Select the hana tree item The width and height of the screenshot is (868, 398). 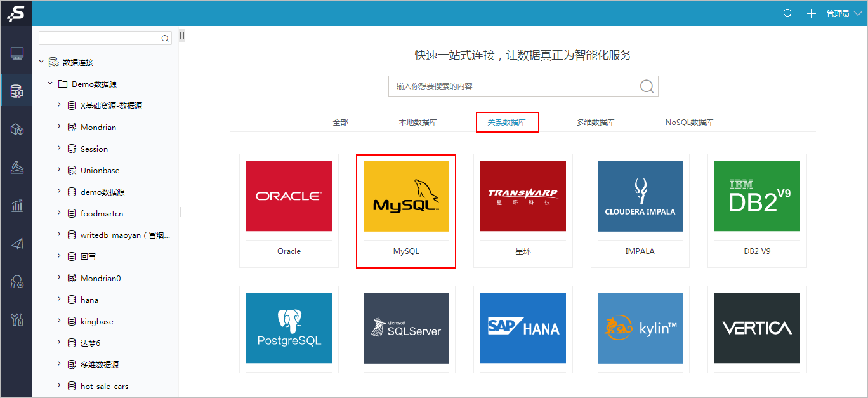[x=89, y=300]
